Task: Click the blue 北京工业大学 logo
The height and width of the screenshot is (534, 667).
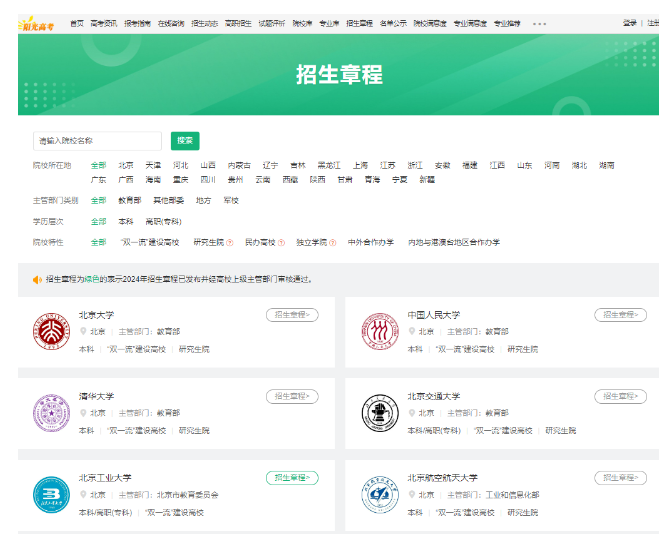Action: (x=51, y=494)
